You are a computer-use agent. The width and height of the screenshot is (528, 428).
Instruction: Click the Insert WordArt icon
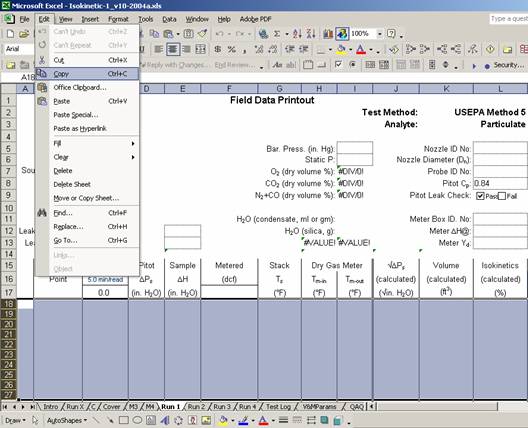point(165,420)
